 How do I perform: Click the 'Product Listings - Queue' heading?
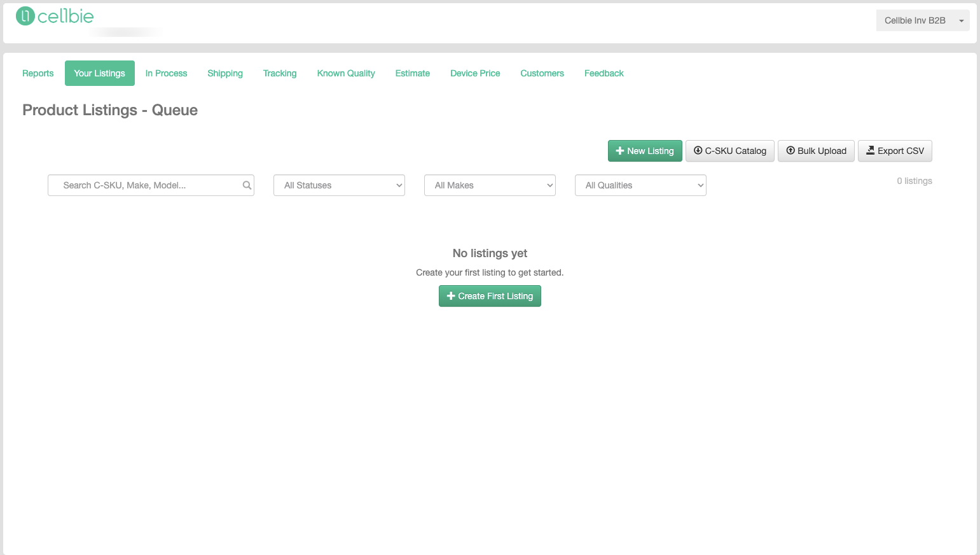click(110, 110)
